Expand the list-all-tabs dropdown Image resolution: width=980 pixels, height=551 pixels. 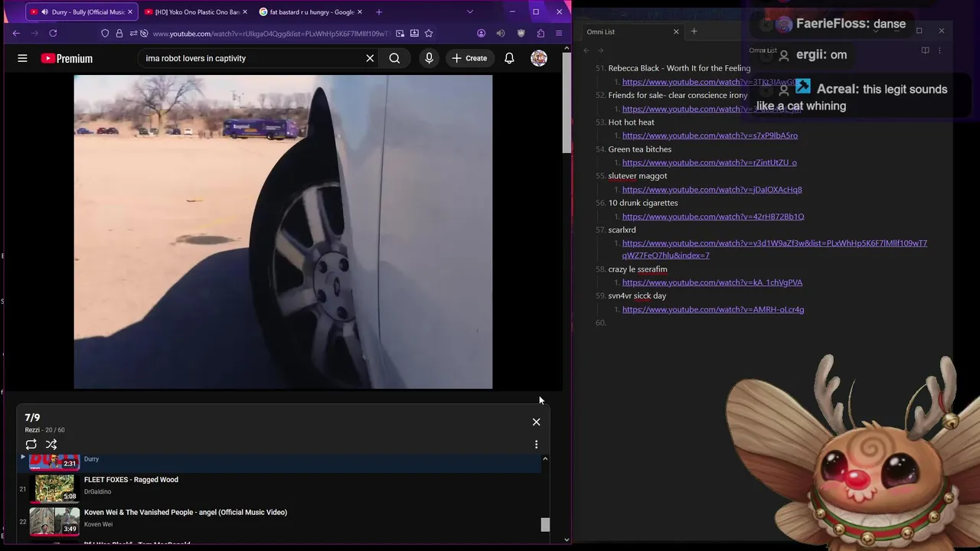(470, 11)
